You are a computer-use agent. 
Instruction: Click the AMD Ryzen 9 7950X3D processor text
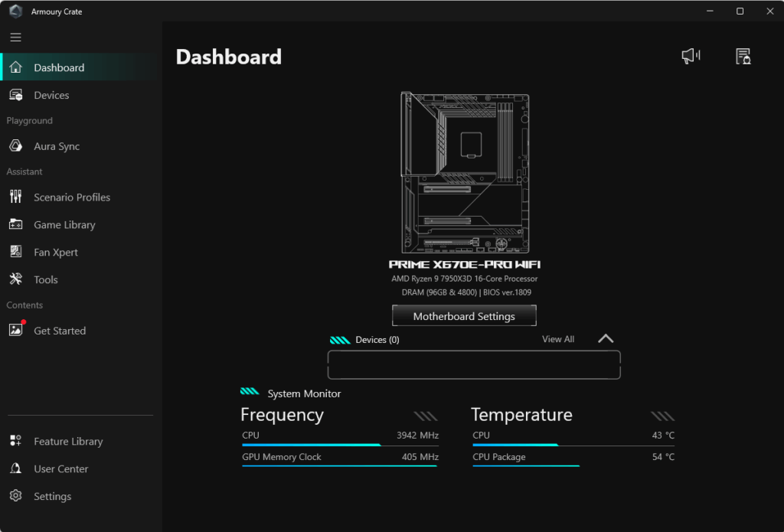coord(465,279)
